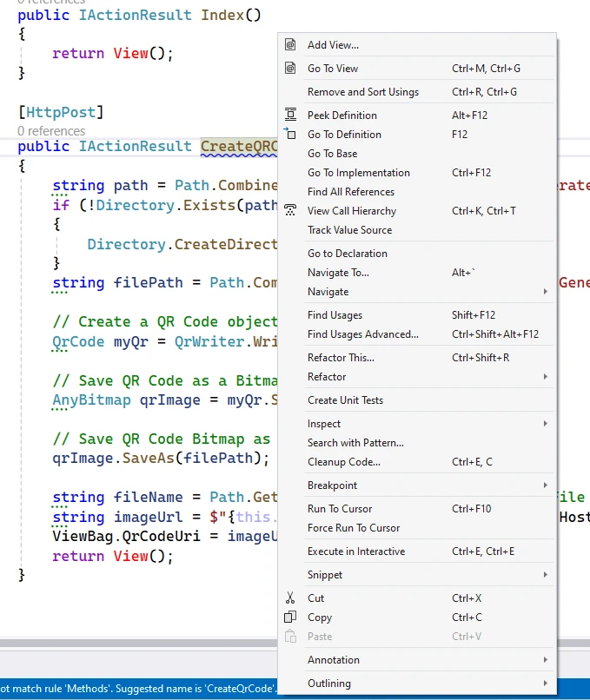Select Remove and Sort Usings
The image size is (590, 700).
point(362,92)
